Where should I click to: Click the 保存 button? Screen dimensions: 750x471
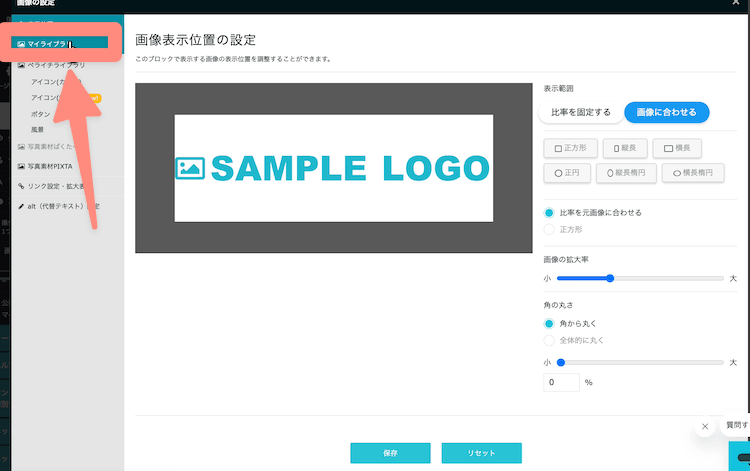[x=390, y=453]
